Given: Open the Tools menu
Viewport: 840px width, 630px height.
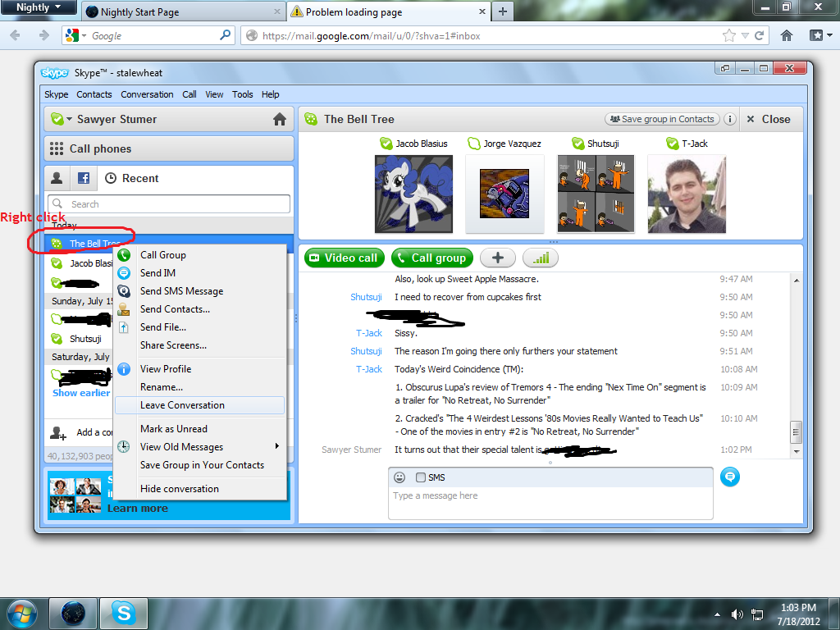Looking at the screenshot, I should [x=242, y=94].
